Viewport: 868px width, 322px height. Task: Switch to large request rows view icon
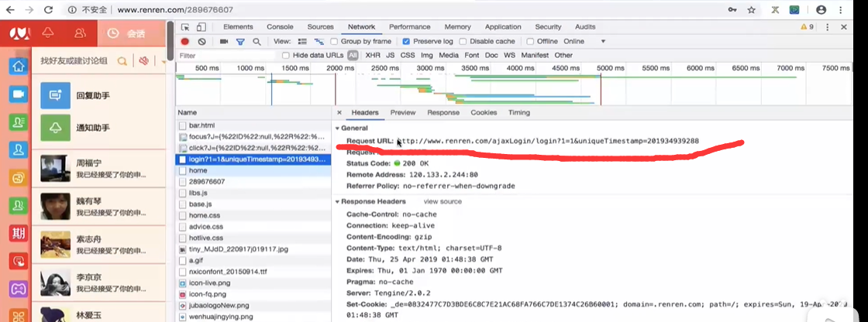(302, 42)
